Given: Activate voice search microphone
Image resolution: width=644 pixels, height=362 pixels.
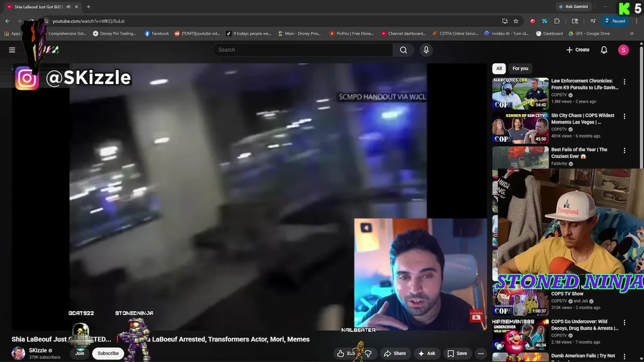Looking at the screenshot, I should (426, 50).
